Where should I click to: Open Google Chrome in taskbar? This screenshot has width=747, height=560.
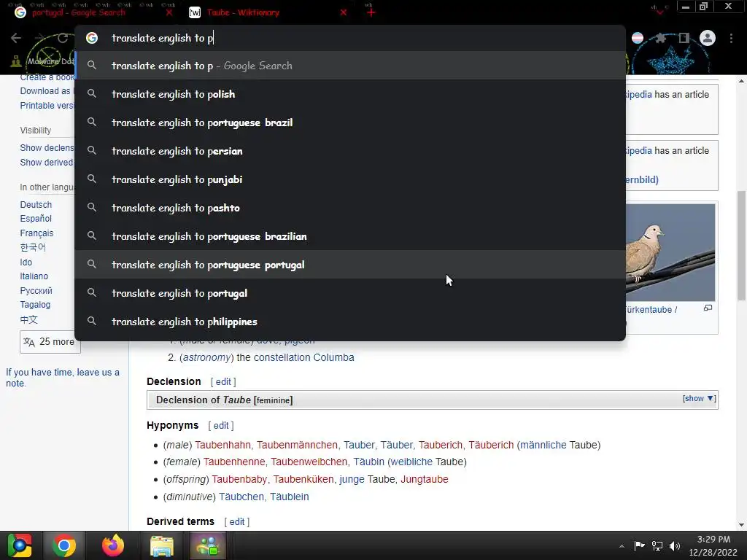pyautogui.click(x=64, y=545)
